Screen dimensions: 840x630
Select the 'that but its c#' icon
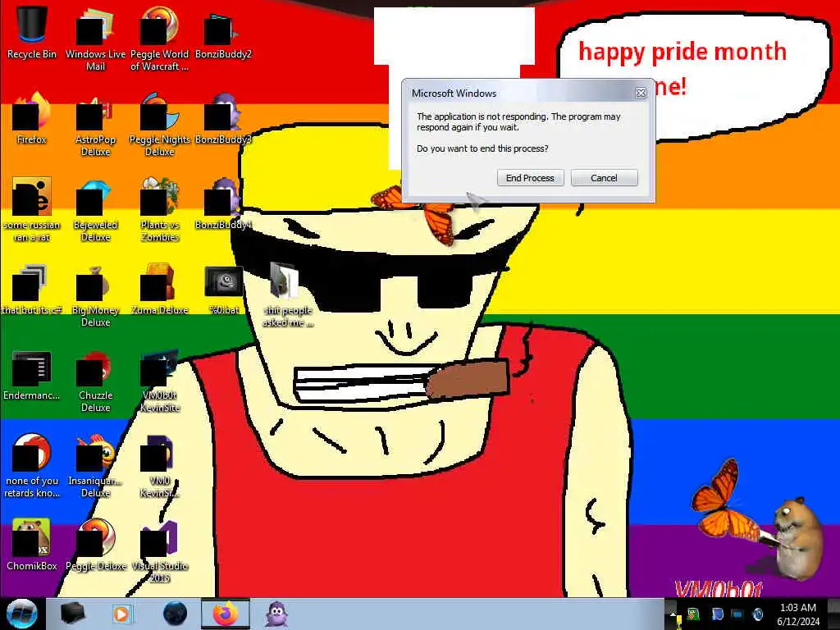click(32, 288)
